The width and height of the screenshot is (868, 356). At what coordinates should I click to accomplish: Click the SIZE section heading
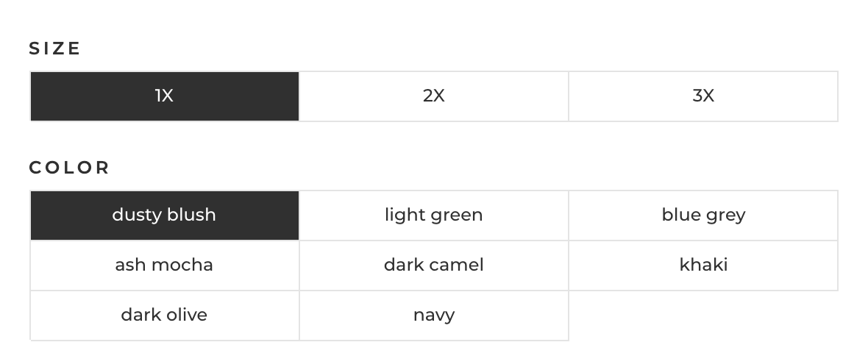(x=55, y=49)
